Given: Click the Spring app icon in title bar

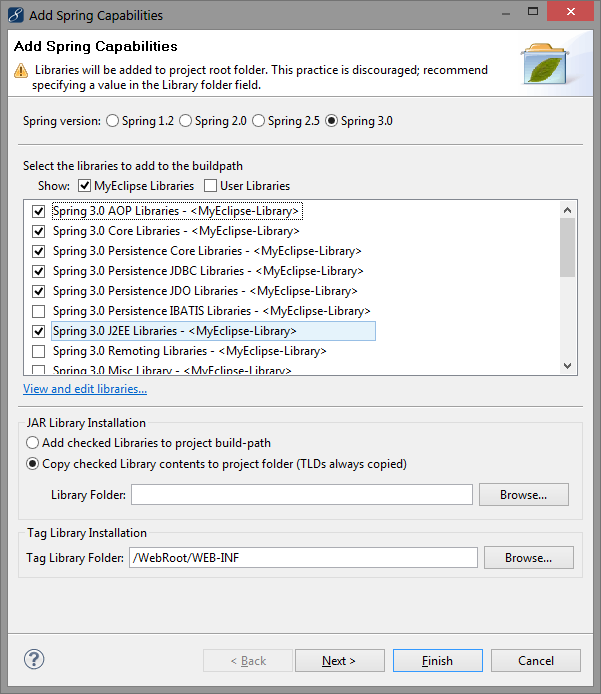Looking at the screenshot, I should [15, 15].
